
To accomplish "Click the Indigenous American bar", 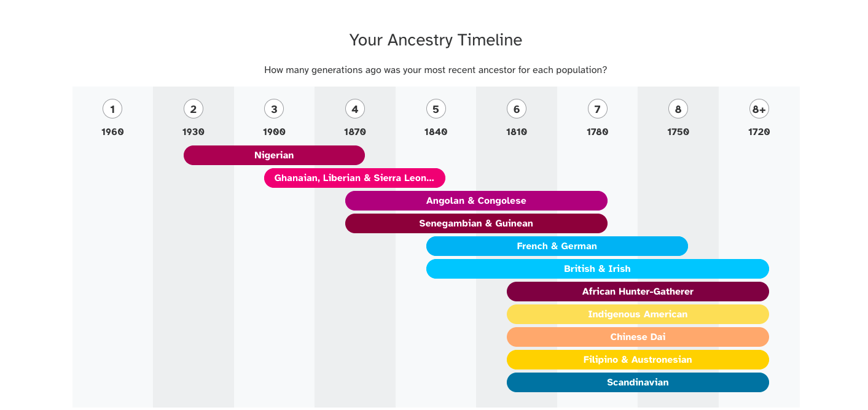I will pyautogui.click(x=638, y=314).
